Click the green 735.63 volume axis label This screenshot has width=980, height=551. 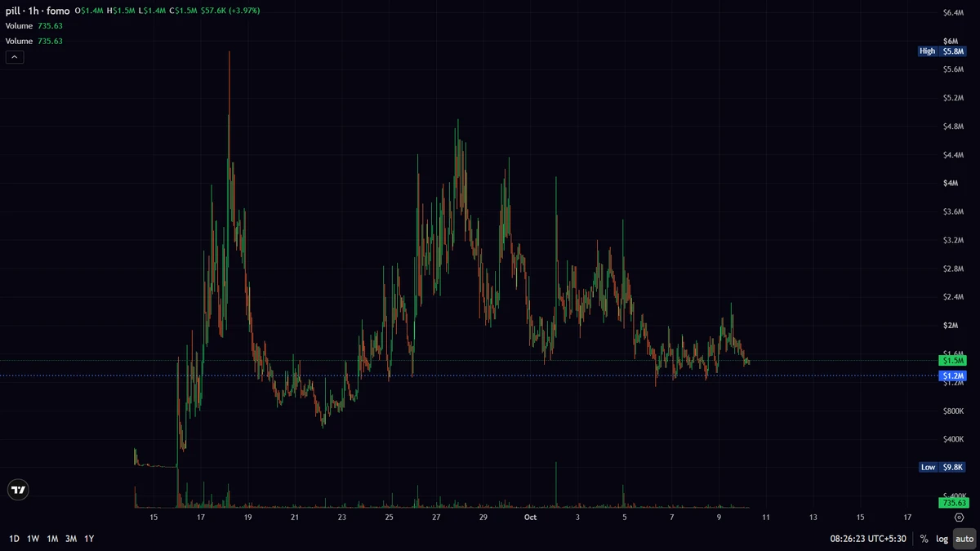pos(953,503)
